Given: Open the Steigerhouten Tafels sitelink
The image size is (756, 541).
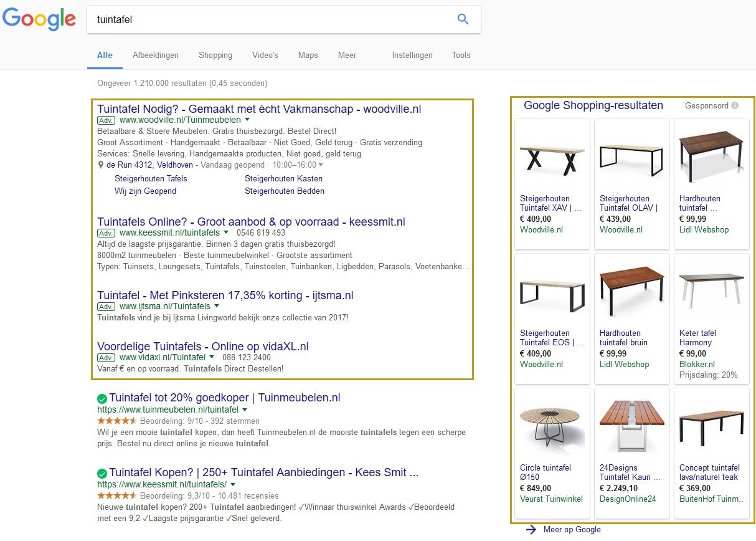Looking at the screenshot, I should [x=150, y=179].
